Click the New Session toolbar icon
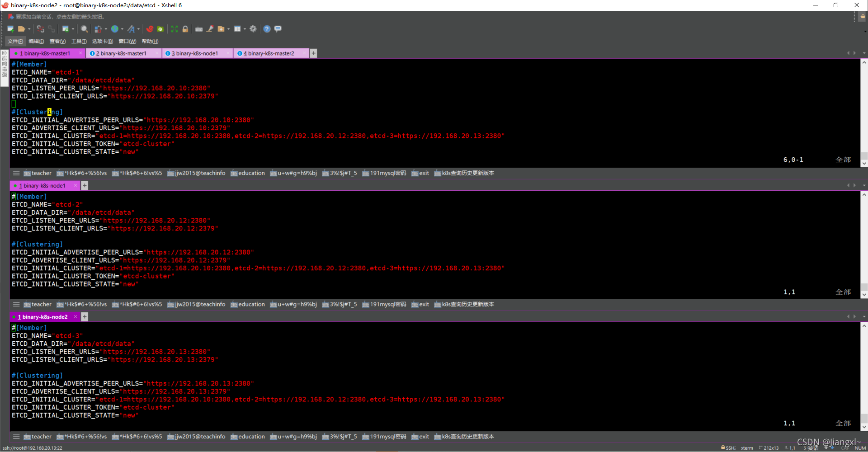Viewport: 868px width, 452px height. (10, 29)
